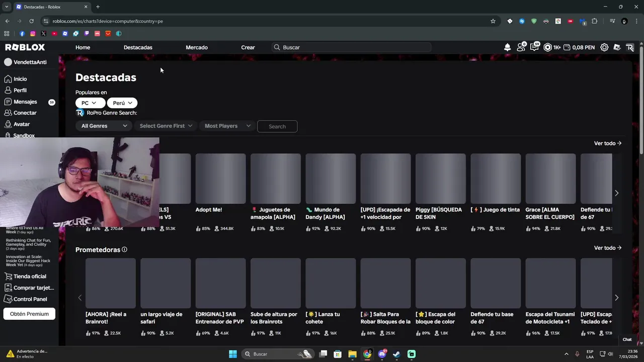Open the tab search dropdown in Chrome
The height and width of the screenshot is (362, 644).
pos(7,7)
